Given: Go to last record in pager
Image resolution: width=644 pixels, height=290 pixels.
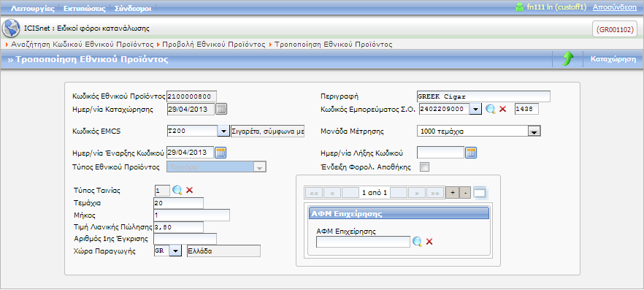Looking at the screenshot, I should click(435, 192).
